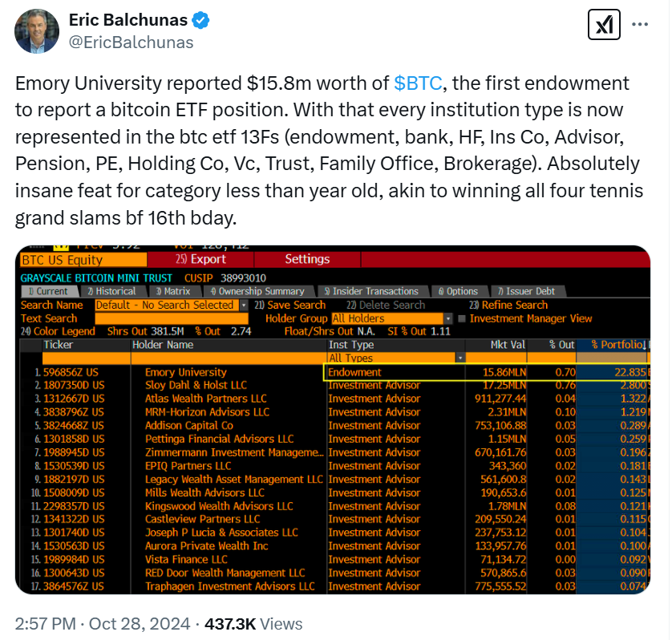Click the sort arrow on % Portfolio column
This screenshot has width=672, height=640.
tap(644, 346)
